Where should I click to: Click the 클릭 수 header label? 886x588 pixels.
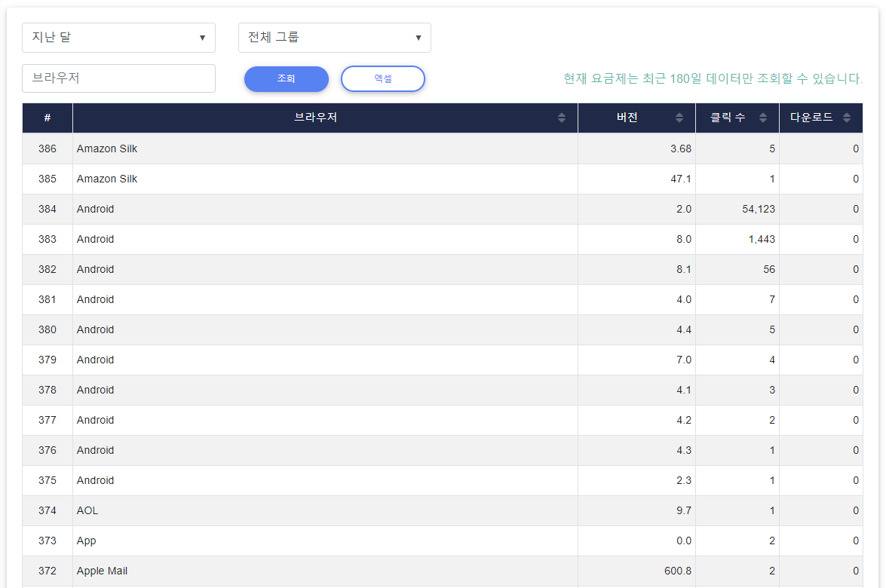[728, 118]
